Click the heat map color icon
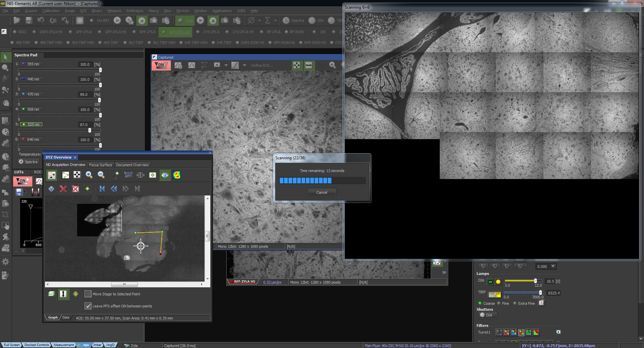 (x=177, y=175)
